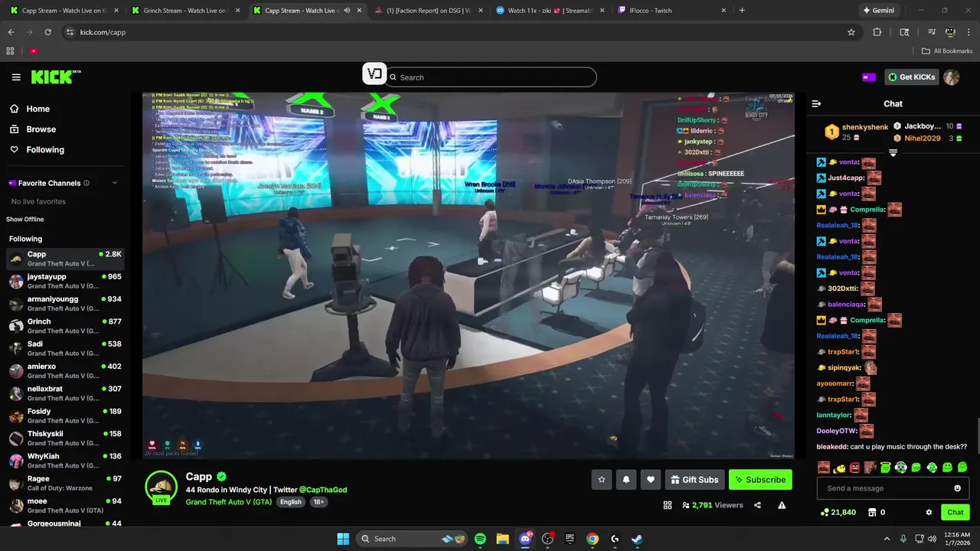Click the KICK logo

(55, 77)
